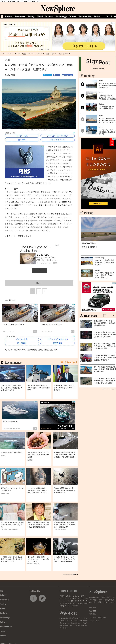Open the Everest Sustainability article in Pick up
This screenshot has width=116, height=644.
[98, 261]
